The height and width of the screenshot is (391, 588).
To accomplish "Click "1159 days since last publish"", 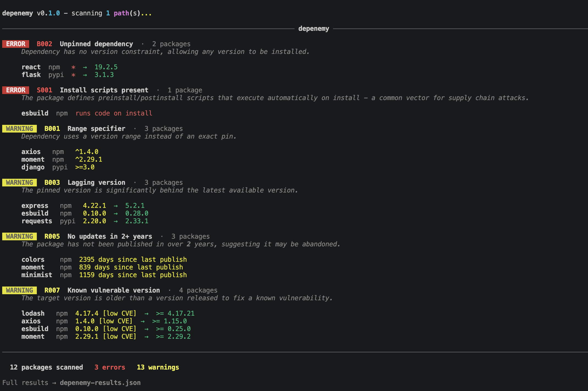I will click(x=133, y=275).
